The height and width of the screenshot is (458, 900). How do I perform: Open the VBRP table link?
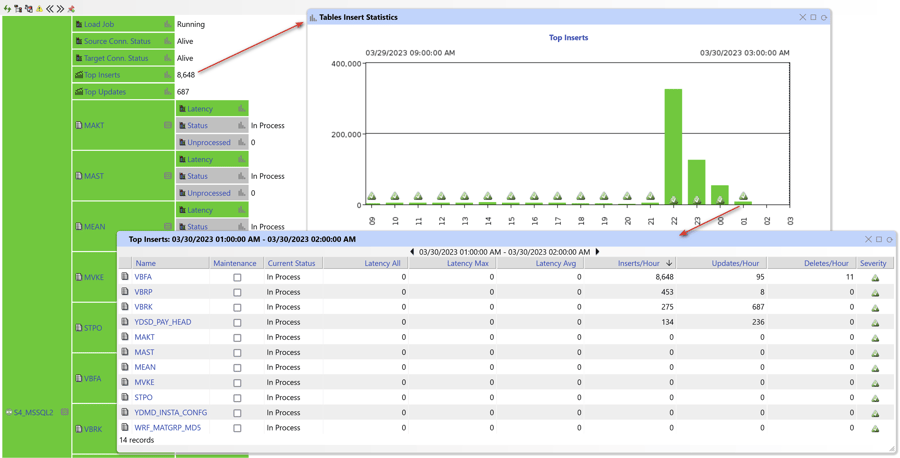143,292
